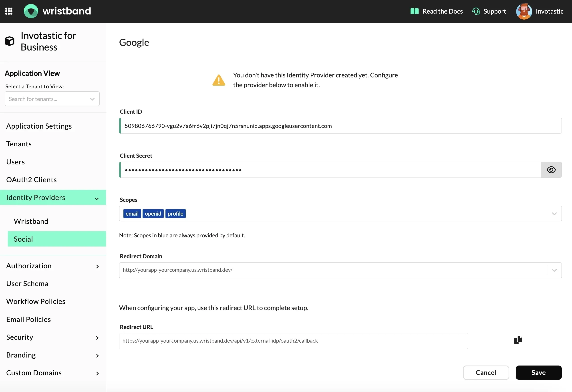Click the Cancel button

[x=486, y=373]
